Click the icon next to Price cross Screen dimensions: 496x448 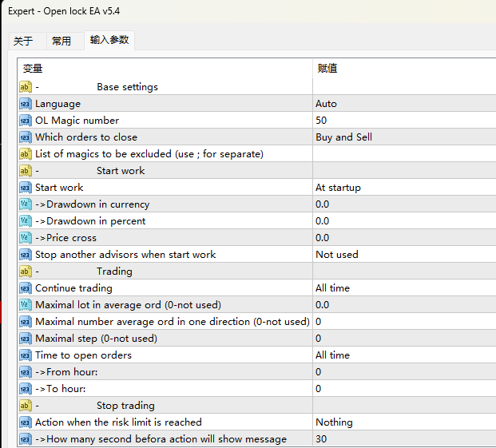coord(25,238)
